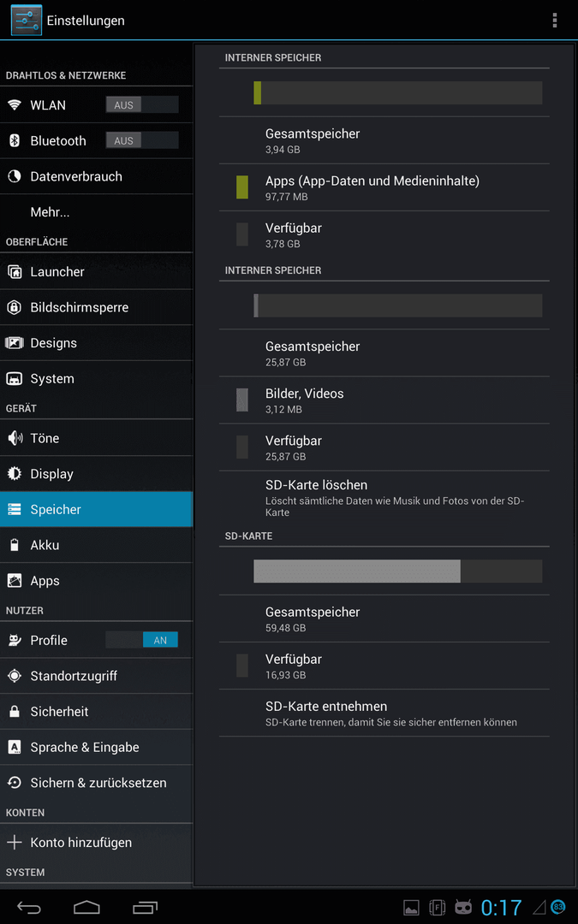Turn on the Bluetooth switch
Screen dimensions: 578x924
[141, 141]
